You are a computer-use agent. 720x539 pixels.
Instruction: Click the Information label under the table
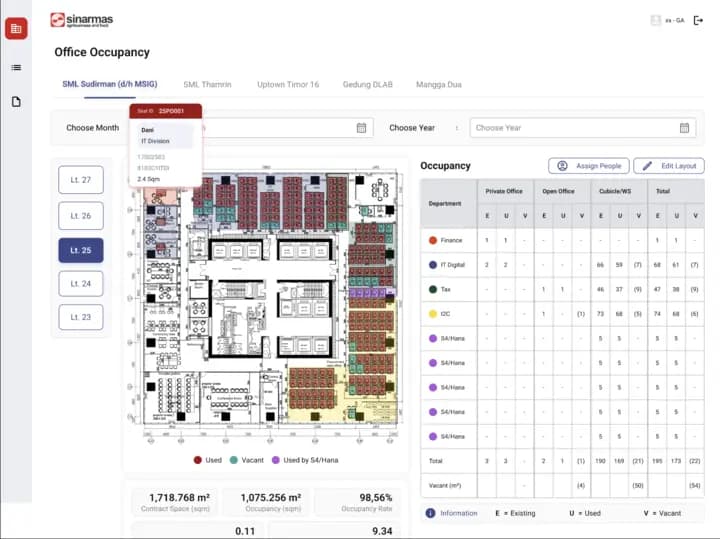pos(459,513)
